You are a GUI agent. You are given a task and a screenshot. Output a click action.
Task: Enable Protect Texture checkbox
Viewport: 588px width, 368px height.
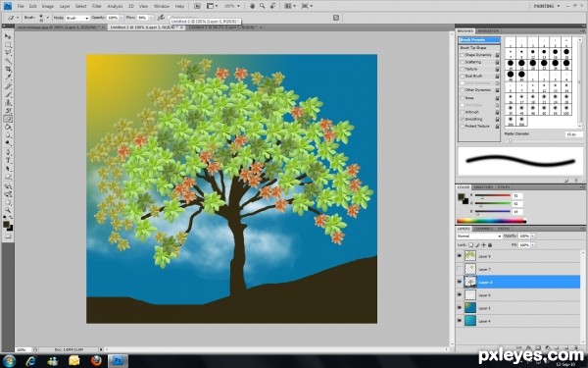pos(462,127)
